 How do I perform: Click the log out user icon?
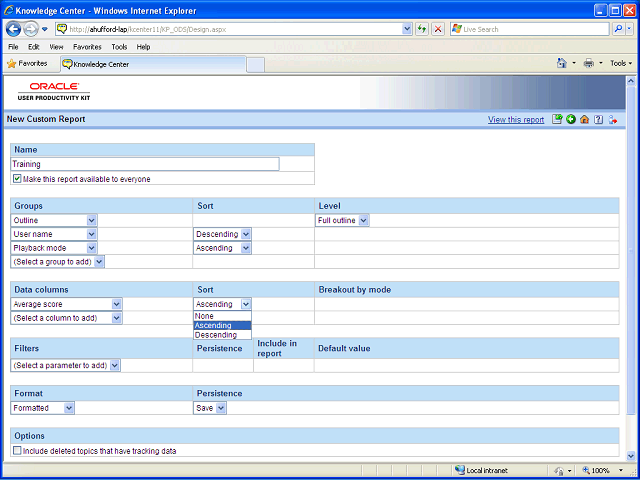(612, 119)
